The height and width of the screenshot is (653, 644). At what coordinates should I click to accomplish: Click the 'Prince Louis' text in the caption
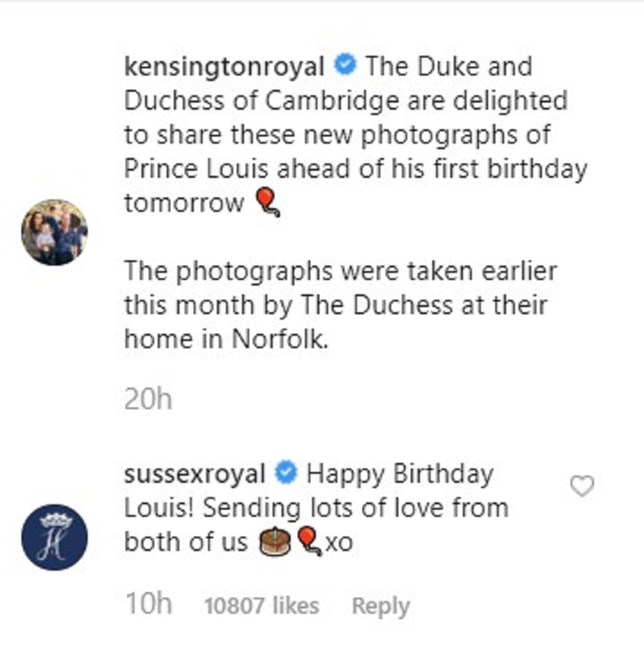click(195, 169)
